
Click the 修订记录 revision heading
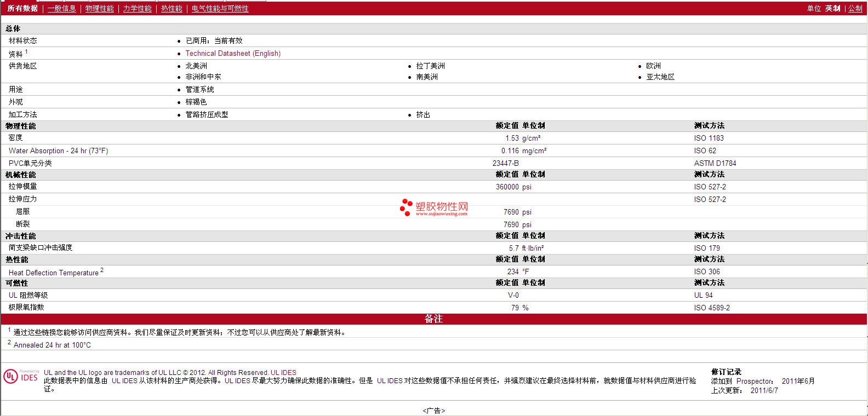726,372
